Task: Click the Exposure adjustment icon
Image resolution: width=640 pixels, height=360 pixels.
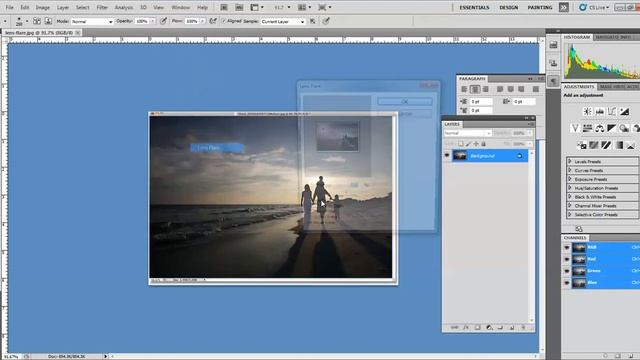Action: [624, 111]
